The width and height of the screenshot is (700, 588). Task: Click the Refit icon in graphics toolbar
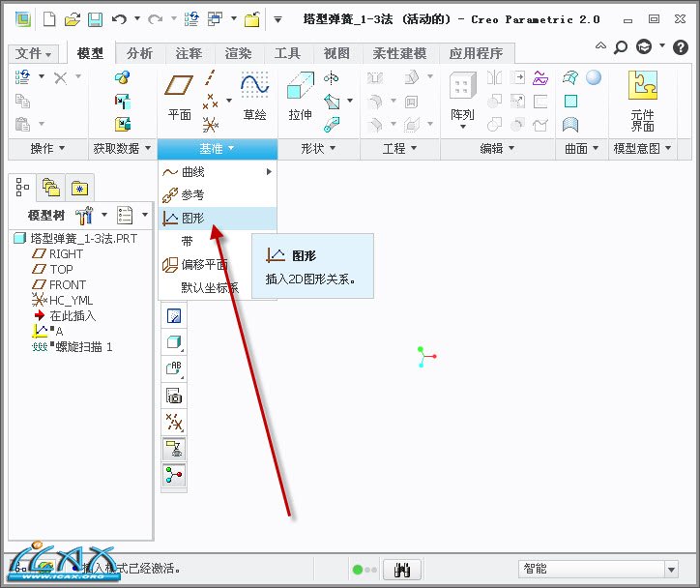coord(174,316)
